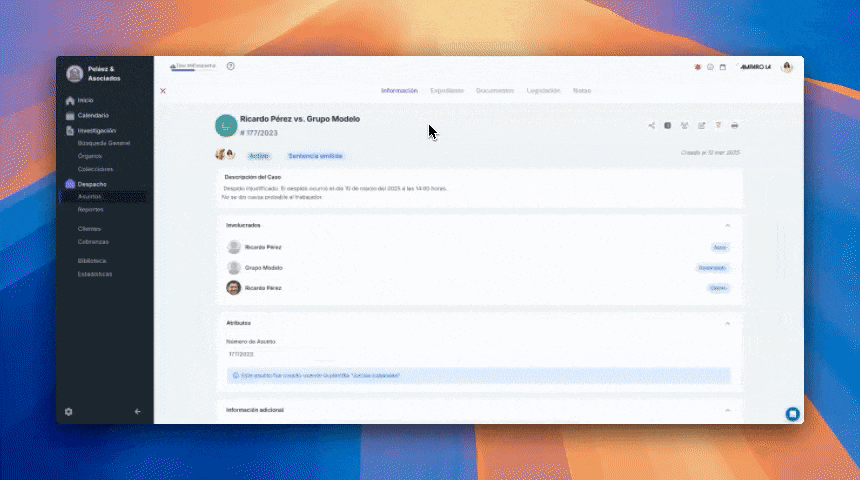Open Reportes in the sidebar
This screenshot has width=860, height=480.
(90, 210)
